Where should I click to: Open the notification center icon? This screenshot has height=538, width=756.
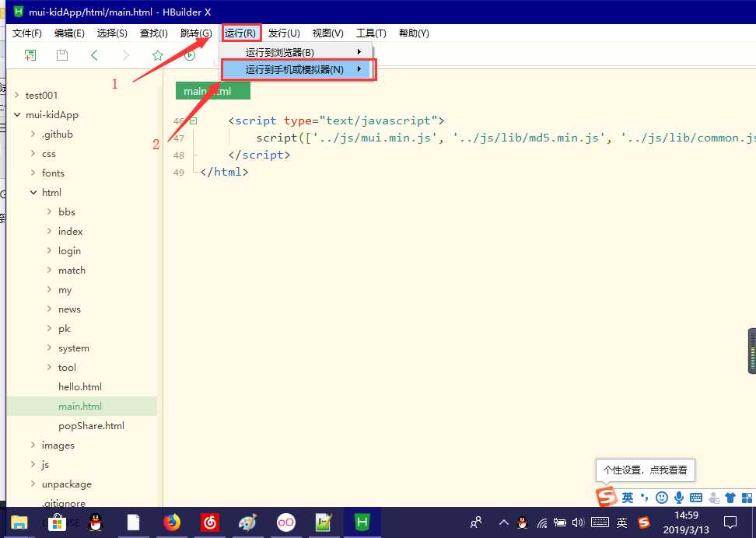coord(730,522)
